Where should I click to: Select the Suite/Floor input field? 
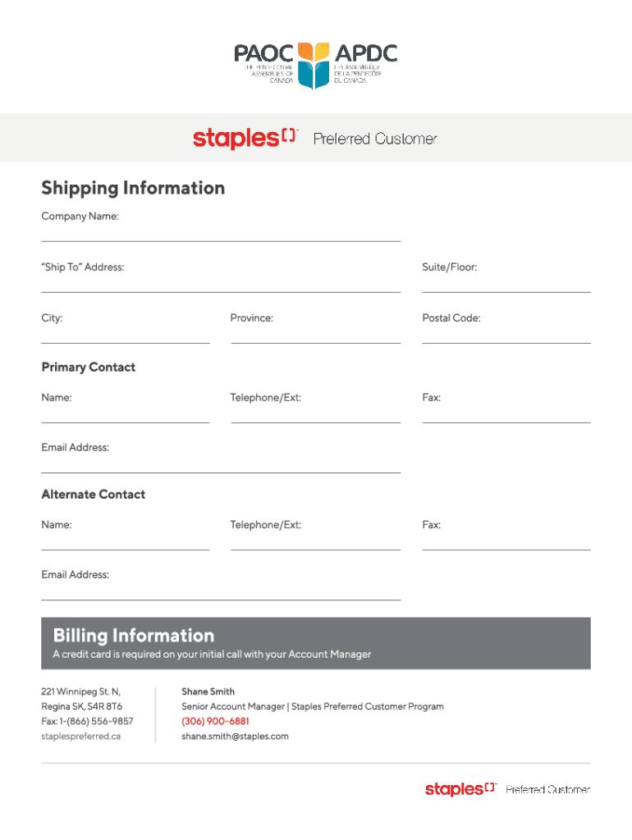(506, 284)
